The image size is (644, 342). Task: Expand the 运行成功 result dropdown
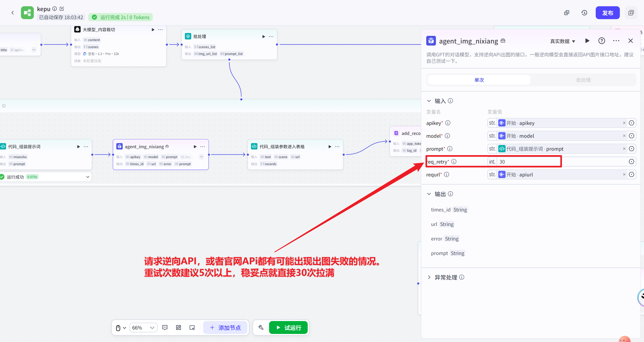(88, 177)
